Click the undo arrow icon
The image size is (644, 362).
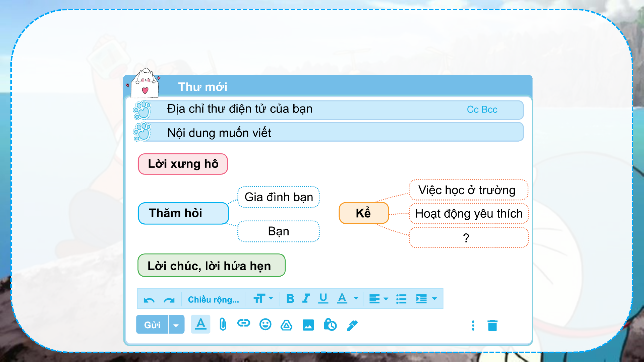coord(149,300)
